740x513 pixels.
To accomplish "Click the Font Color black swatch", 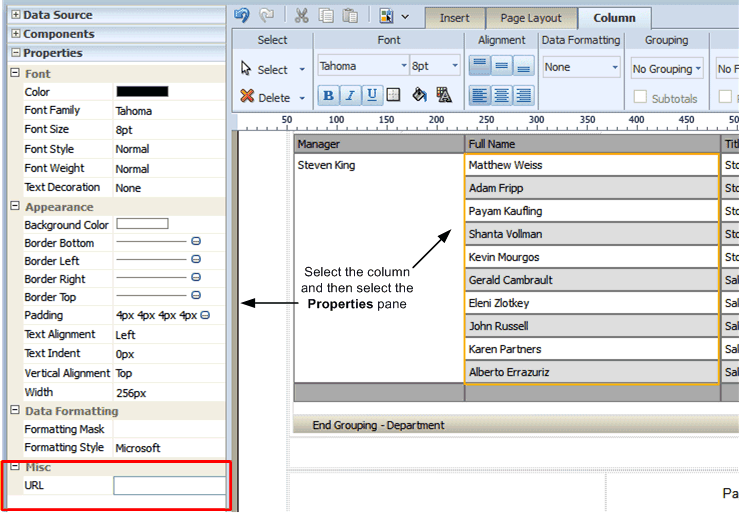I will point(143,91).
